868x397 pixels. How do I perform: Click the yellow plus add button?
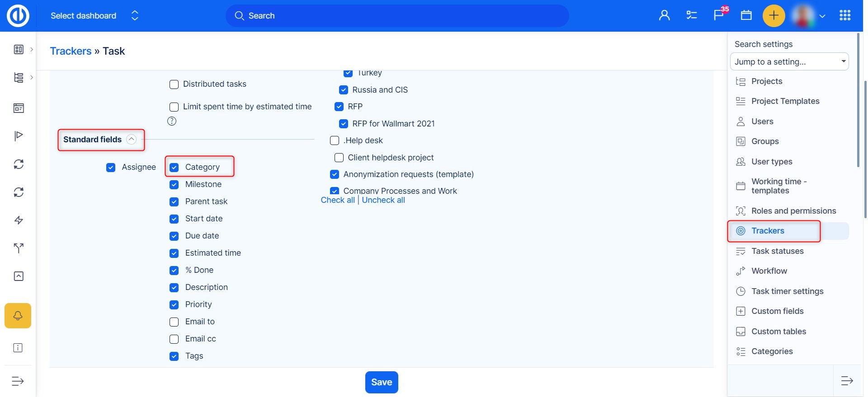tap(774, 16)
